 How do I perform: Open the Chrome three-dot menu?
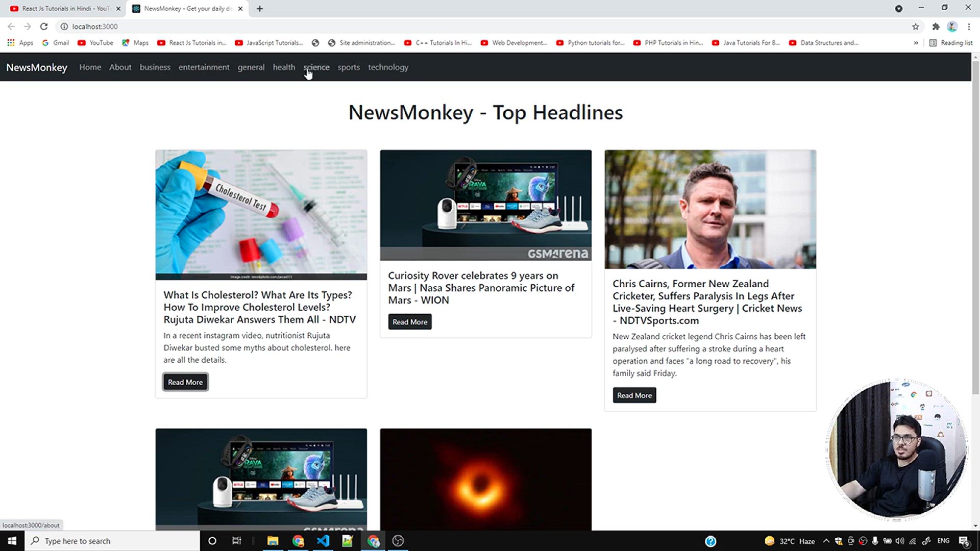pos(969,27)
